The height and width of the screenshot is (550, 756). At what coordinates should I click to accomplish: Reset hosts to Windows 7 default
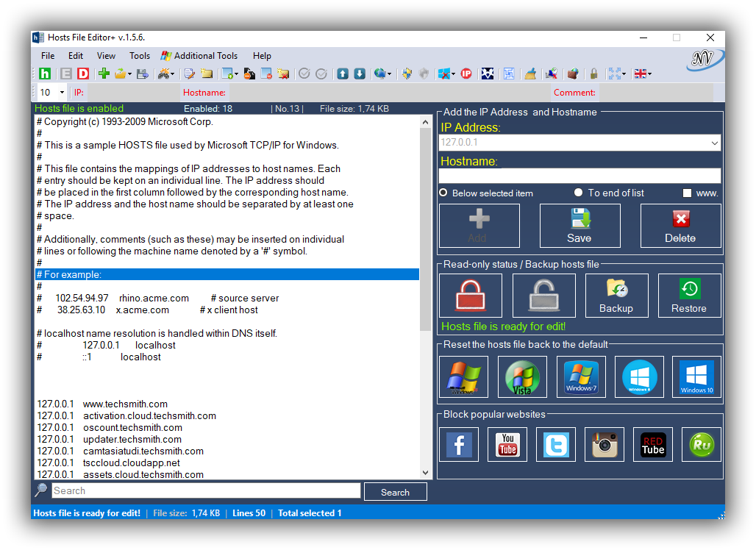tap(581, 377)
